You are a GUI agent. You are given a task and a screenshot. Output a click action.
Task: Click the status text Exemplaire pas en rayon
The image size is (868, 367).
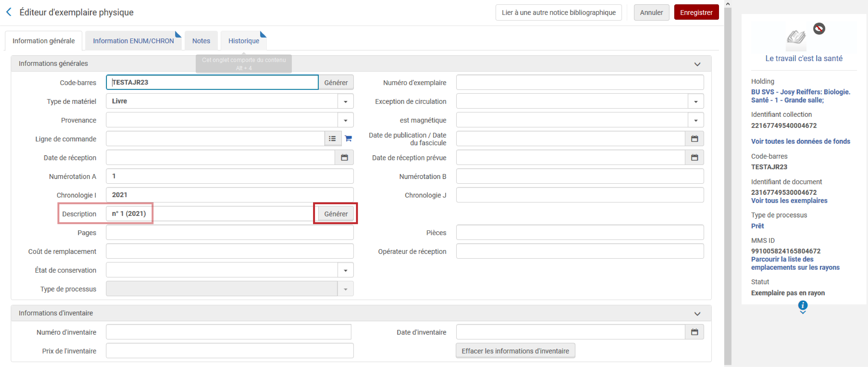point(788,293)
